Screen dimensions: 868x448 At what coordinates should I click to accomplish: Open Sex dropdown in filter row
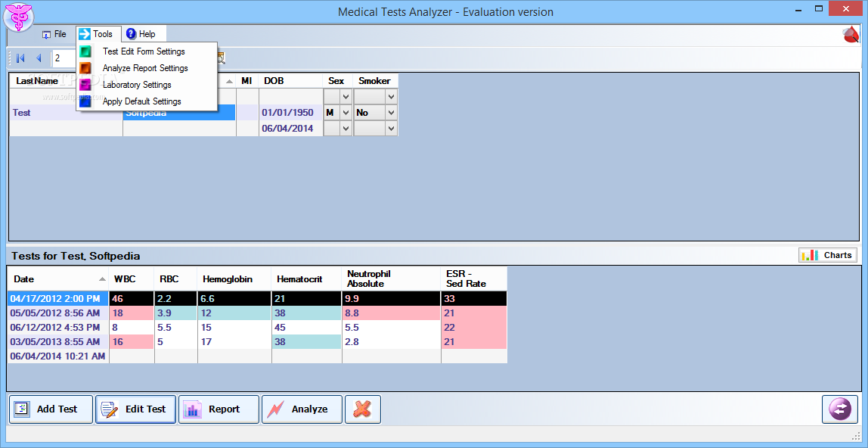tap(346, 97)
